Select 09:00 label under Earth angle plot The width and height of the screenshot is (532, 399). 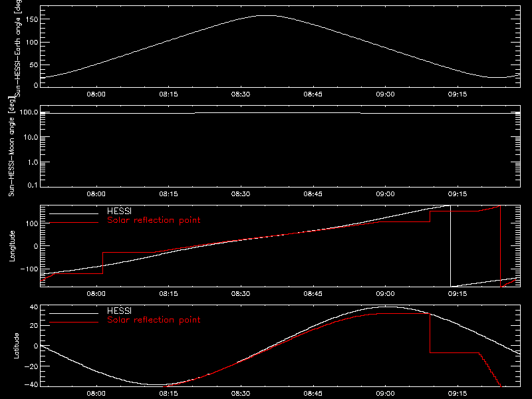385,94
